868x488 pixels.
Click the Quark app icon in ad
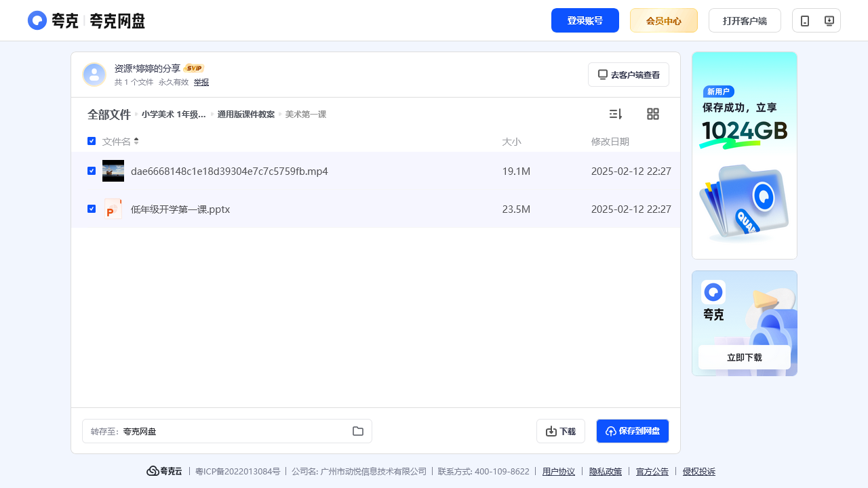point(713,292)
